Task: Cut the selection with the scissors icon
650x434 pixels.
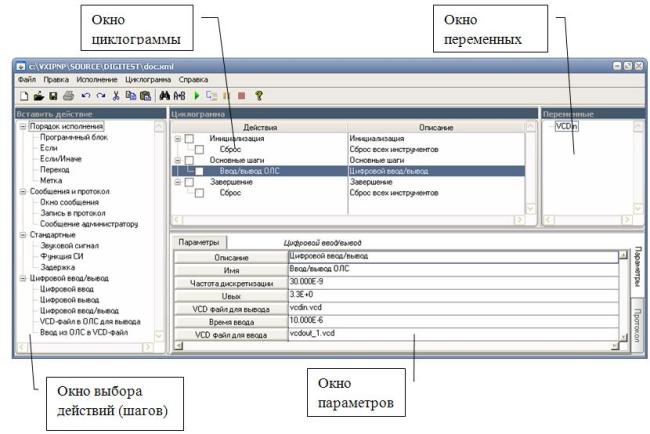Action: pyautogui.click(x=116, y=96)
